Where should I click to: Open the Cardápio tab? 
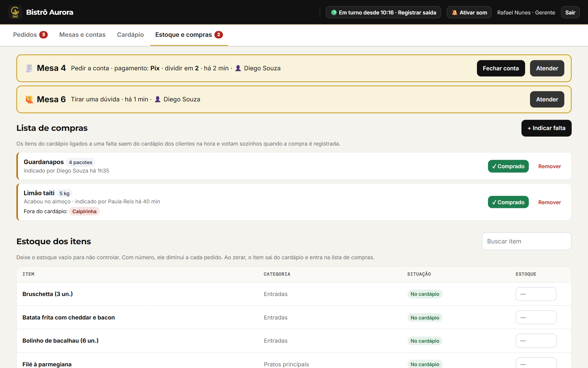(x=130, y=35)
